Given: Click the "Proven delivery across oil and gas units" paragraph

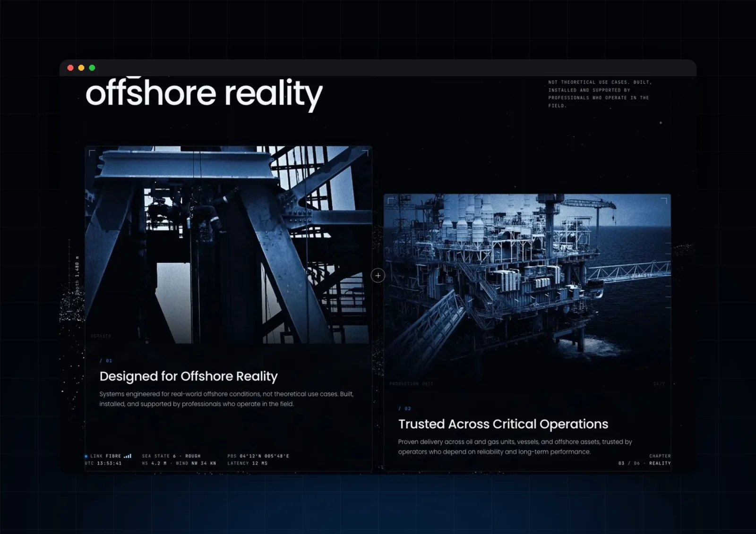Looking at the screenshot, I should click(x=515, y=447).
